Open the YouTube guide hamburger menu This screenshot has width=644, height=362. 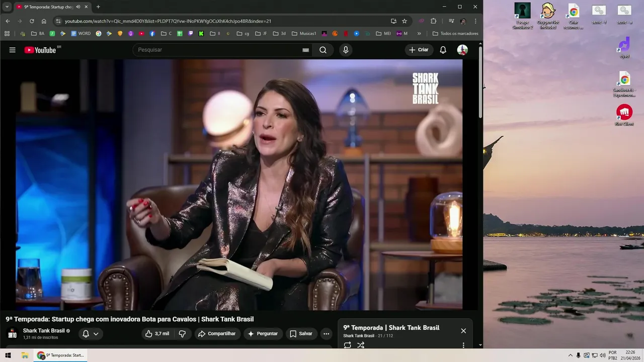pyautogui.click(x=13, y=50)
